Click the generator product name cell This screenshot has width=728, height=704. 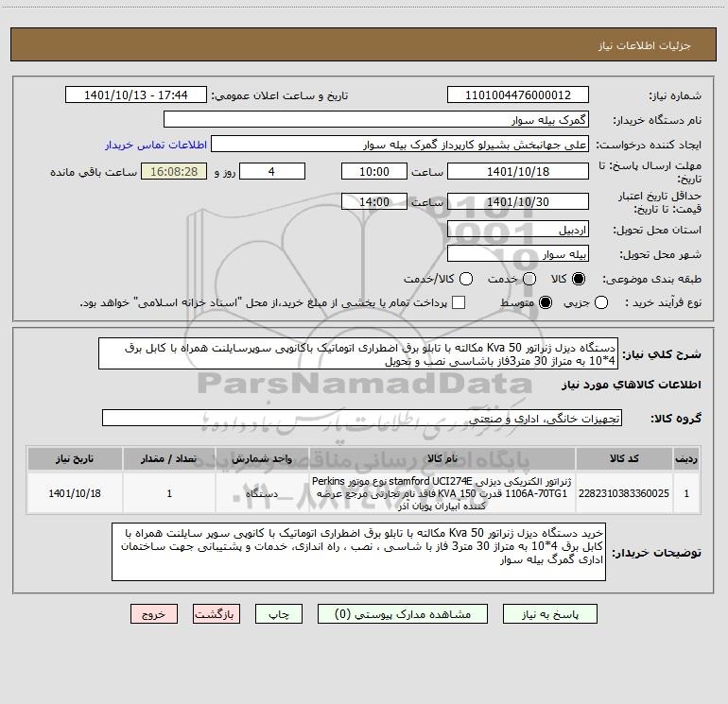442,493
